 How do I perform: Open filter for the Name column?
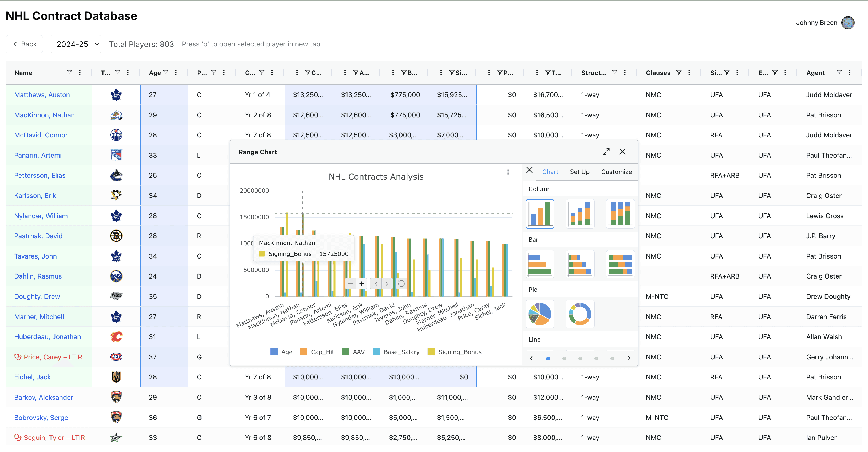tap(69, 72)
